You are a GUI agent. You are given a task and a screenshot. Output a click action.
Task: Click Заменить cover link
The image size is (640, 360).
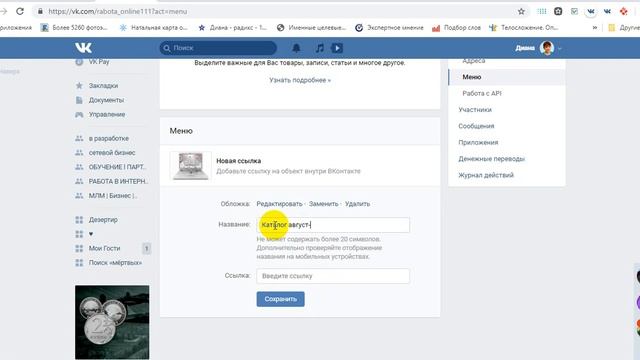tap(323, 204)
